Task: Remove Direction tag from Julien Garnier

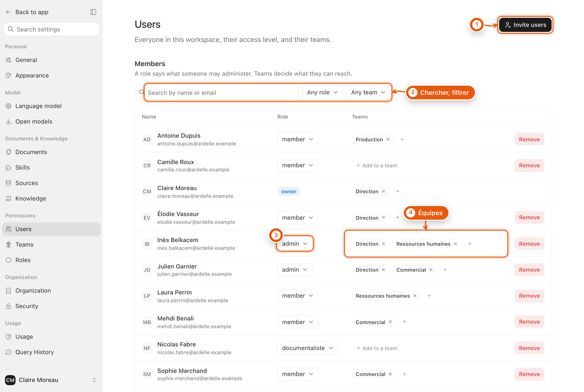Action: coord(383,270)
